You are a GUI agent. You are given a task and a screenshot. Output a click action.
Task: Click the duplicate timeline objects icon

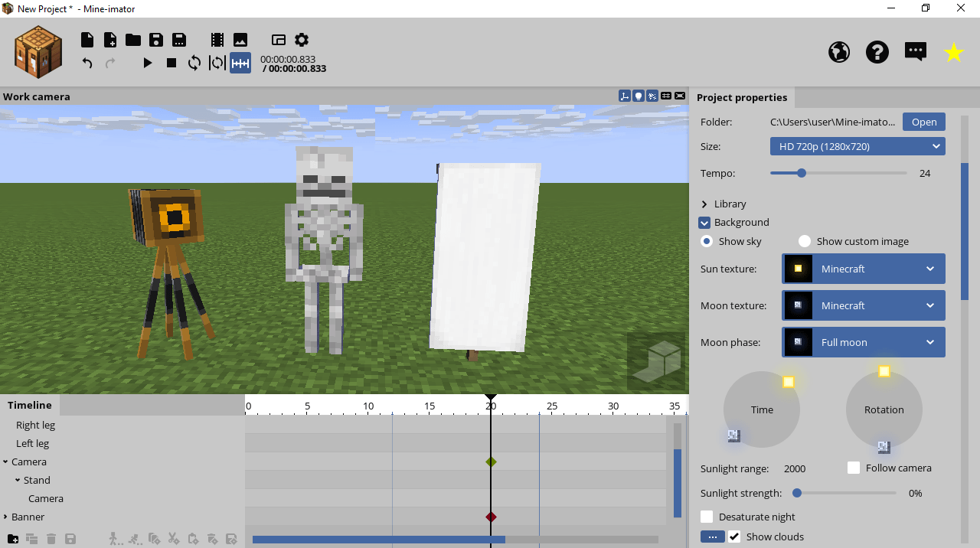tap(31, 539)
